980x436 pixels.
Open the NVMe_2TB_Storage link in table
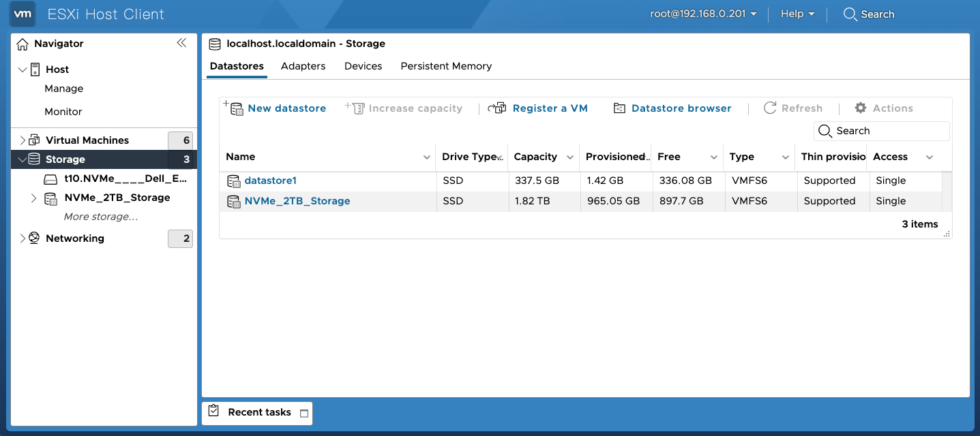click(x=297, y=201)
